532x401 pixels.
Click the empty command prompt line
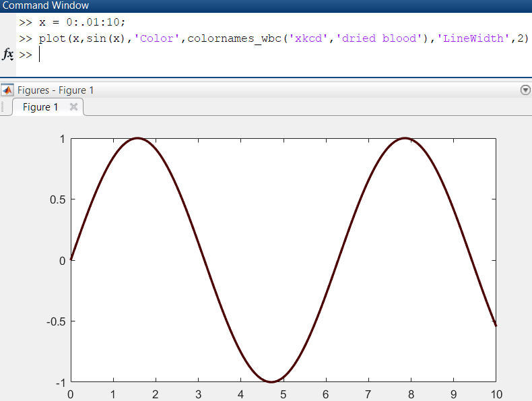(202, 55)
